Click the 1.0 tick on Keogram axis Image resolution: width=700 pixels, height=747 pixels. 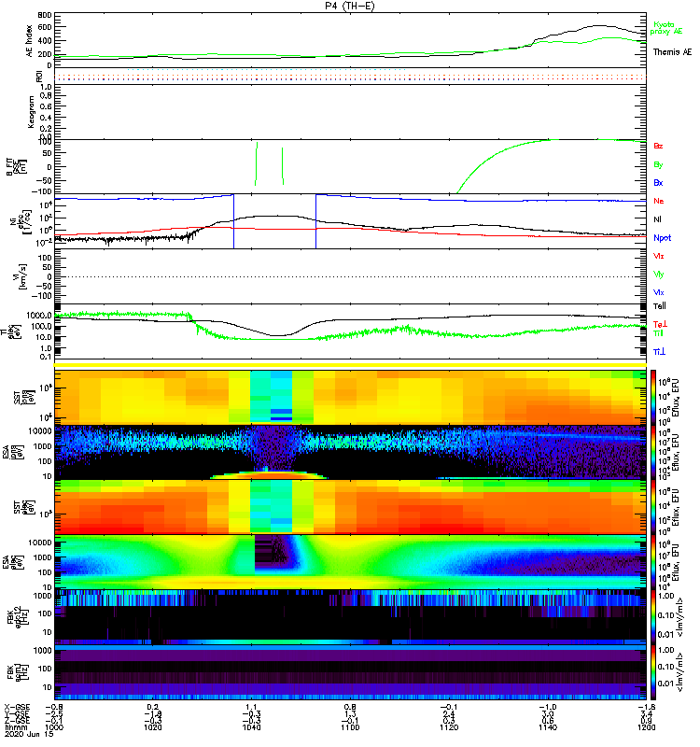tap(46, 87)
